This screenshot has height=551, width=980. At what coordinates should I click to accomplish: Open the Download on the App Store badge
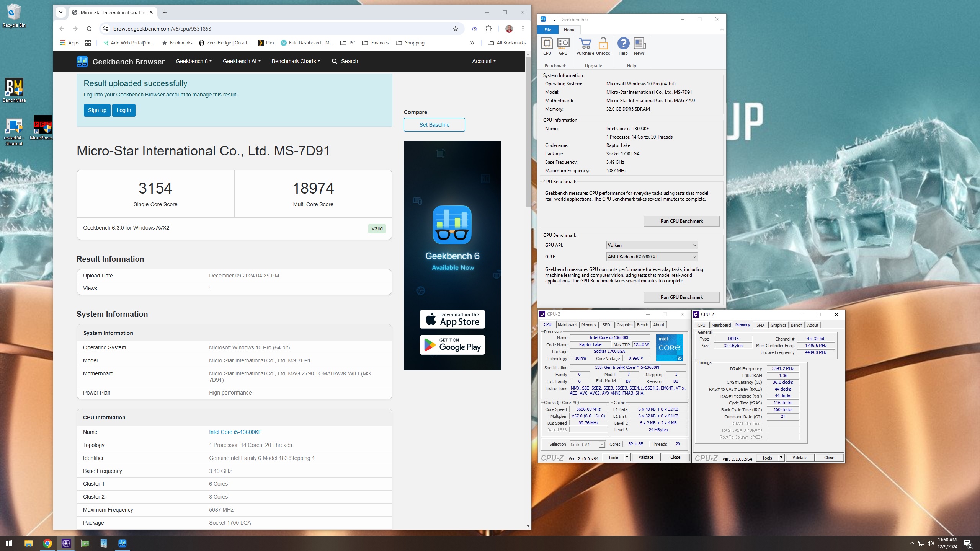tap(452, 319)
